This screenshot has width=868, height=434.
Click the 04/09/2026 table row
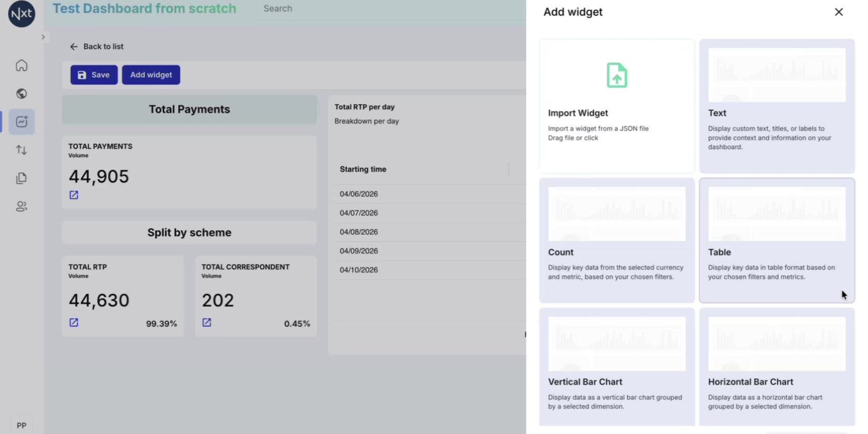(x=429, y=251)
